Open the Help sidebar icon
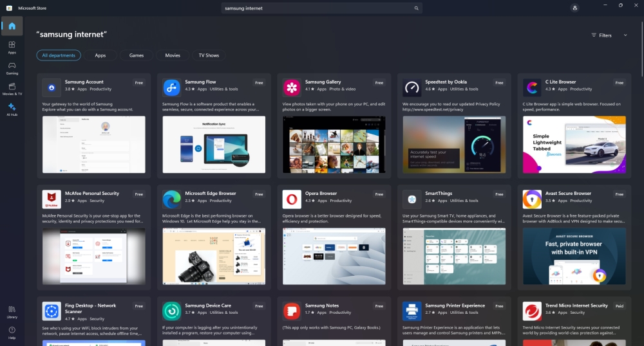Screen dimensions: 644x346 tap(12, 332)
